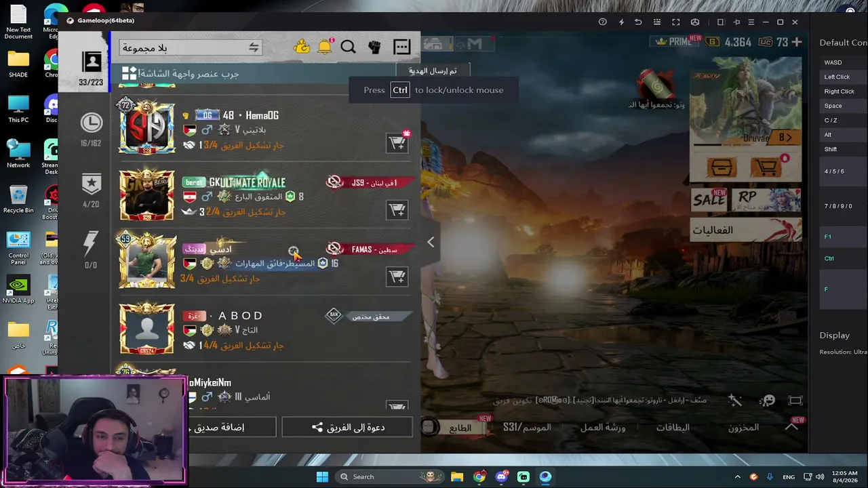Click the Gameloop rotate back arrow icon
Screen dimensions: 868x488
638,22
